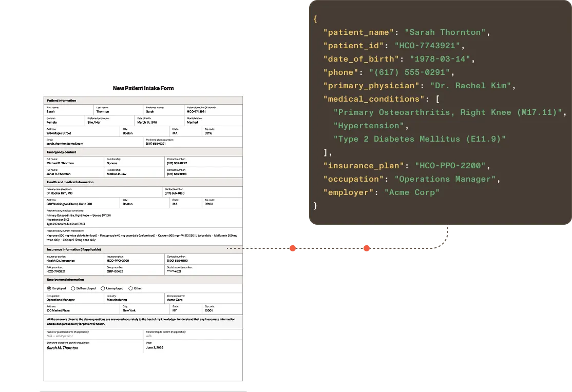Click the Employment information section header
Image resolution: width=572 pixels, height=392 pixels.
143,280
